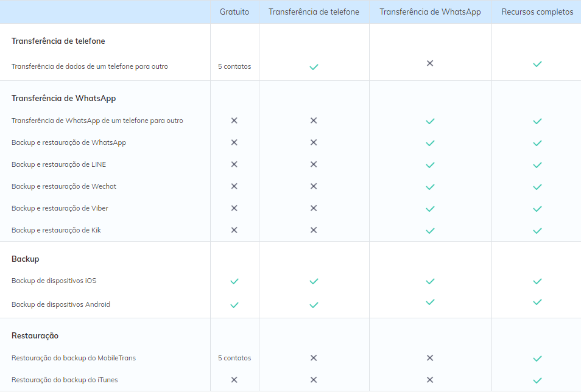Click the Transferência de WhatsApp checkmark for Wechat backup
The image size is (581, 392).
coord(430,187)
